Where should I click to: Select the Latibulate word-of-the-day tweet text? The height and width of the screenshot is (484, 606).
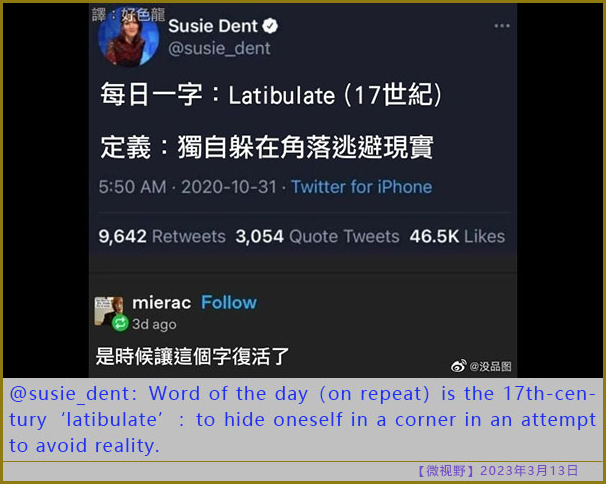(x=271, y=121)
